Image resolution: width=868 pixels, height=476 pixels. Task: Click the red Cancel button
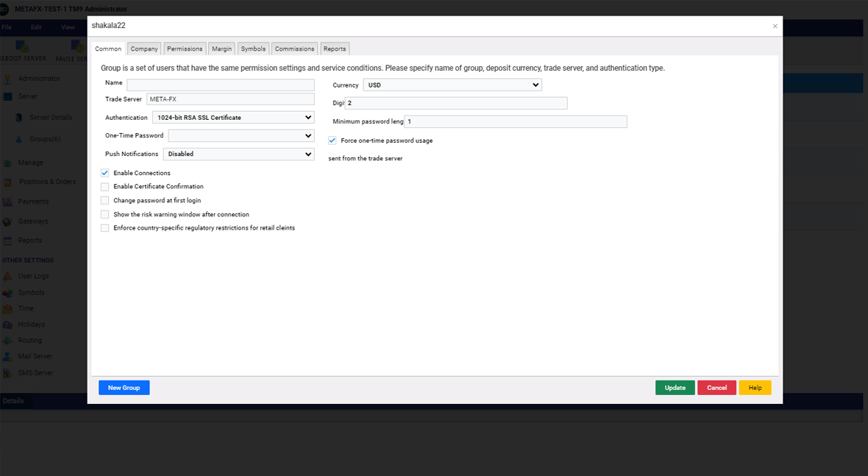(717, 388)
